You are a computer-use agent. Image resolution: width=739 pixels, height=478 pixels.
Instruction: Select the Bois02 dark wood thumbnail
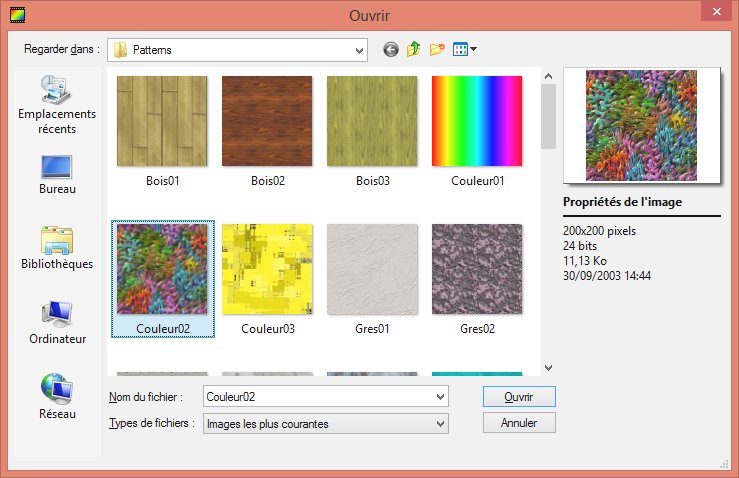267,121
